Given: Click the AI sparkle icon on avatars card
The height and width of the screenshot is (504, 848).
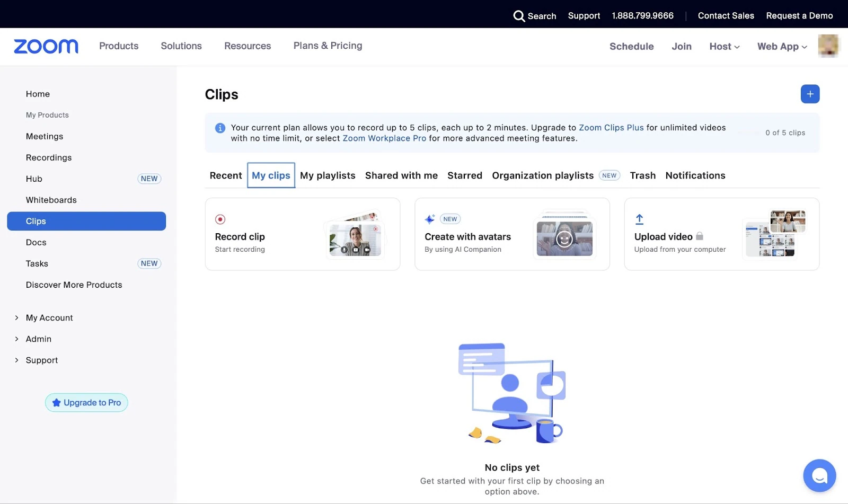Looking at the screenshot, I should click(430, 219).
